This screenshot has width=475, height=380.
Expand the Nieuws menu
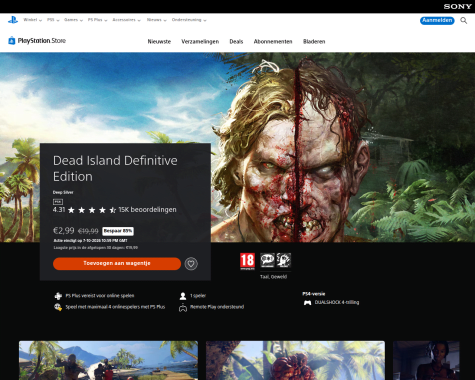coord(156,20)
